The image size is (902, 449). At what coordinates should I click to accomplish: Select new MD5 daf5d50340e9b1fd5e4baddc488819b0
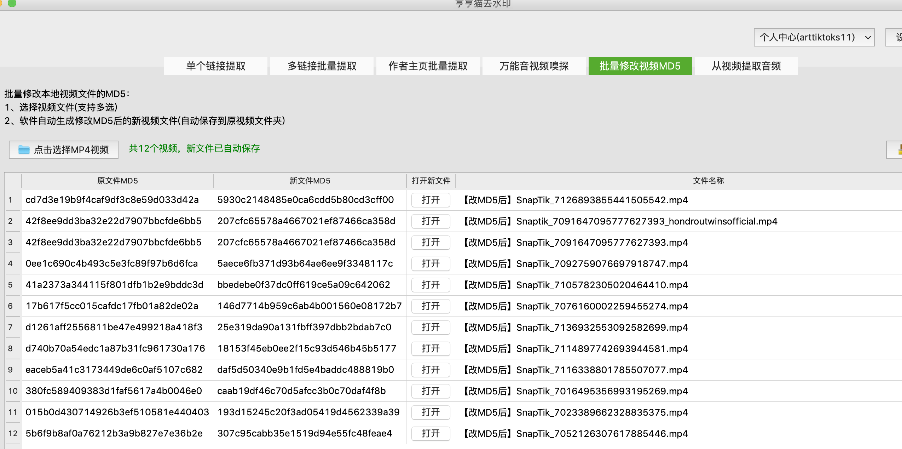tap(306, 370)
